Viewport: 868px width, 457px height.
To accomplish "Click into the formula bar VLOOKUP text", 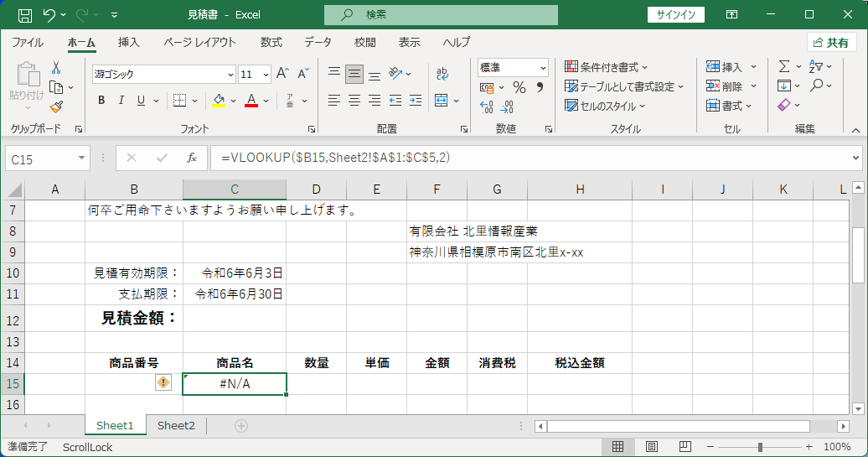I will pos(335,158).
